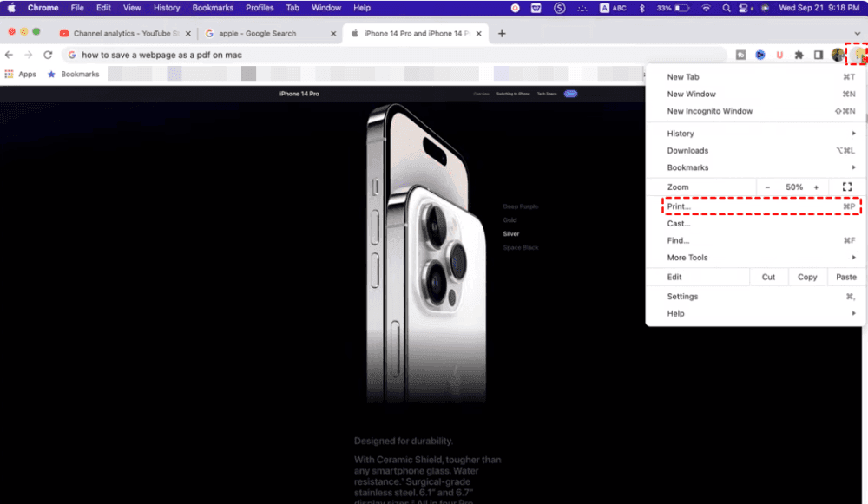Select Find… in the Chrome menu
Screen dimensions: 868x504
coord(756,240)
